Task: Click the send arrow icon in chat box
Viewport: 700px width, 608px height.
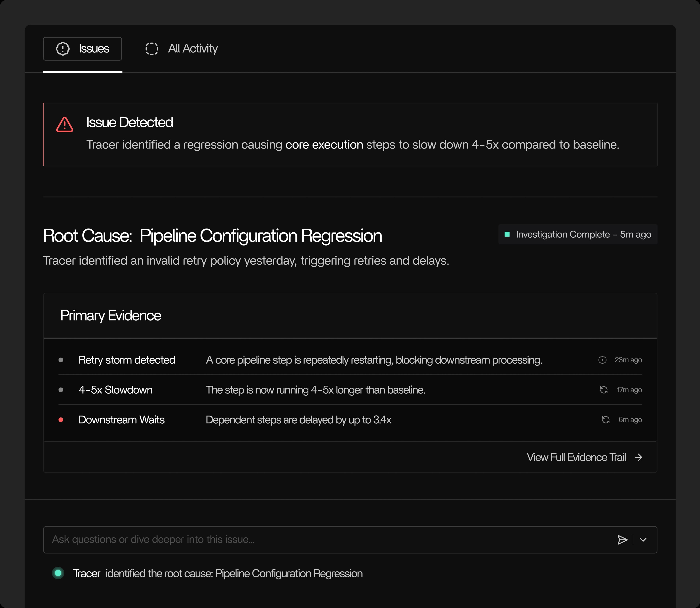Action: [x=622, y=540]
